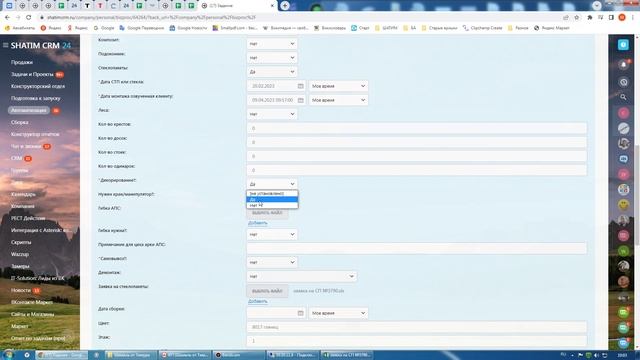Open the browser extensions puzzle icon
Screen dimensions: 640x360
589,18
